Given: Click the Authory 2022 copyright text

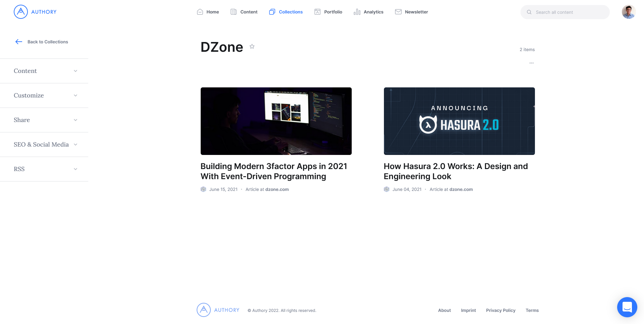Looking at the screenshot, I should pos(282,310).
